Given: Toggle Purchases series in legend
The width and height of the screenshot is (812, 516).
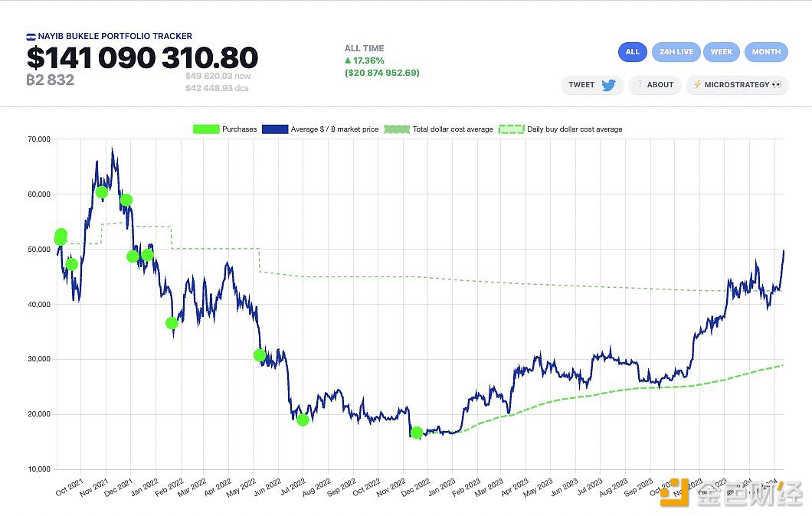Looking at the screenshot, I should 224,129.
